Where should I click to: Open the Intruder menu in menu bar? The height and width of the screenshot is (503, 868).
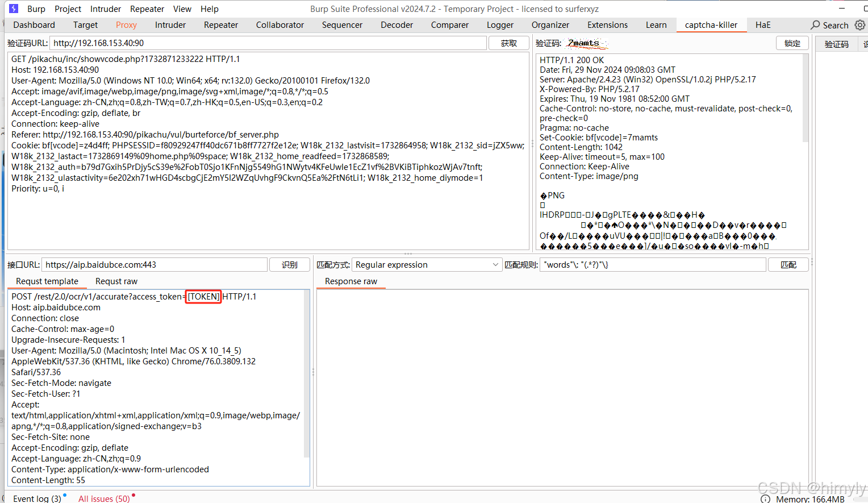(106, 9)
